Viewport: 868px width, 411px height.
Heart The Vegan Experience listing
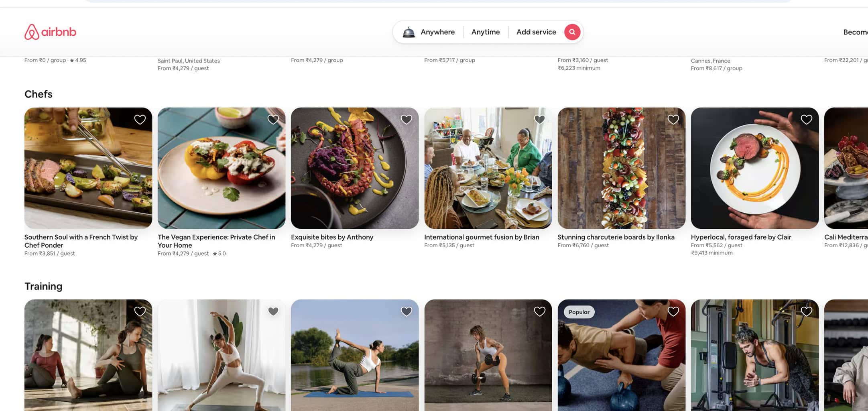(x=273, y=120)
